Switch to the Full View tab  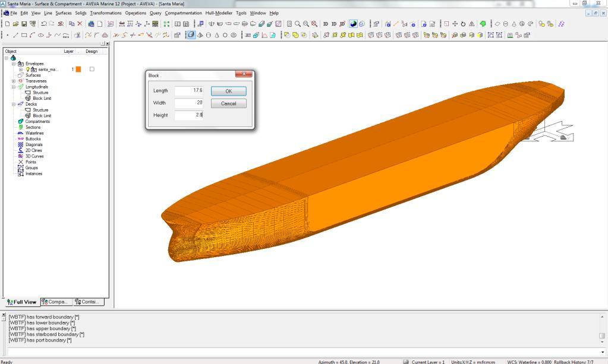[22, 302]
